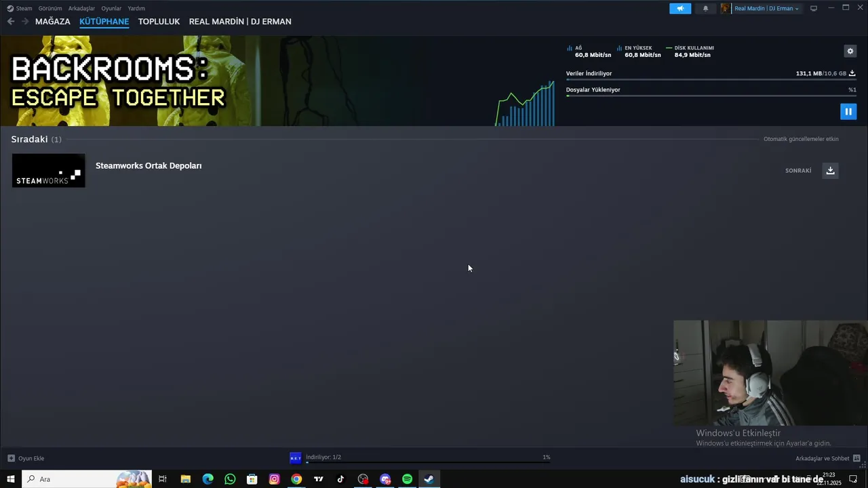Click the Steam taskbar icon
The height and width of the screenshot is (488, 868).
[x=429, y=479]
